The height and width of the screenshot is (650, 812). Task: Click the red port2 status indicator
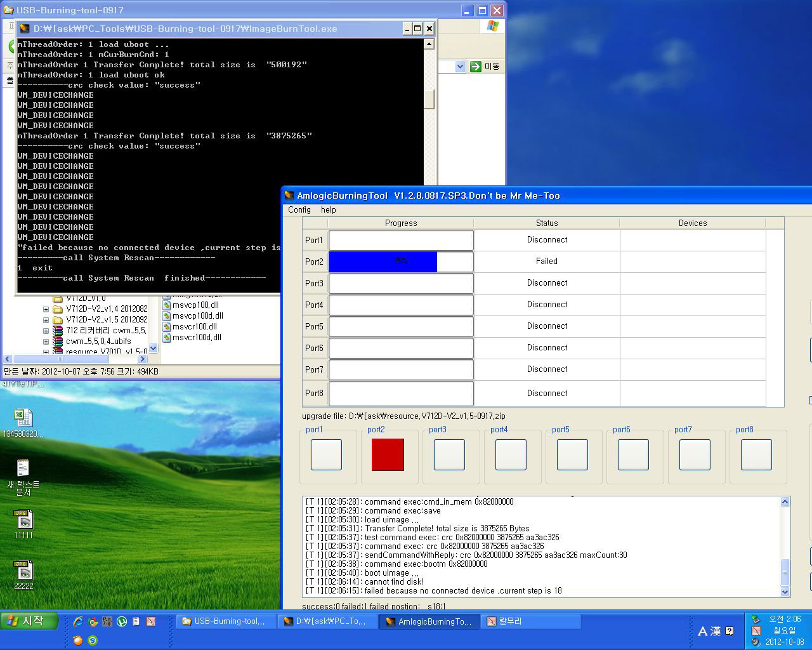pyautogui.click(x=388, y=454)
